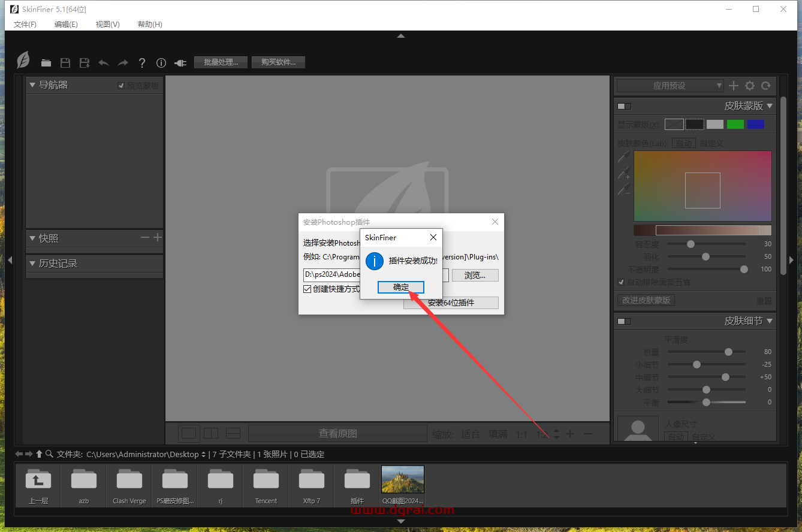
Task: Click the preset settings gear icon
Action: pyautogui.click(x=750, y=86)
